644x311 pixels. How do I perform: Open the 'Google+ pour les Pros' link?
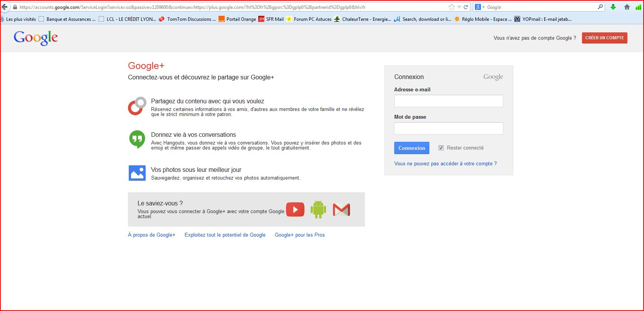[300, 235]
